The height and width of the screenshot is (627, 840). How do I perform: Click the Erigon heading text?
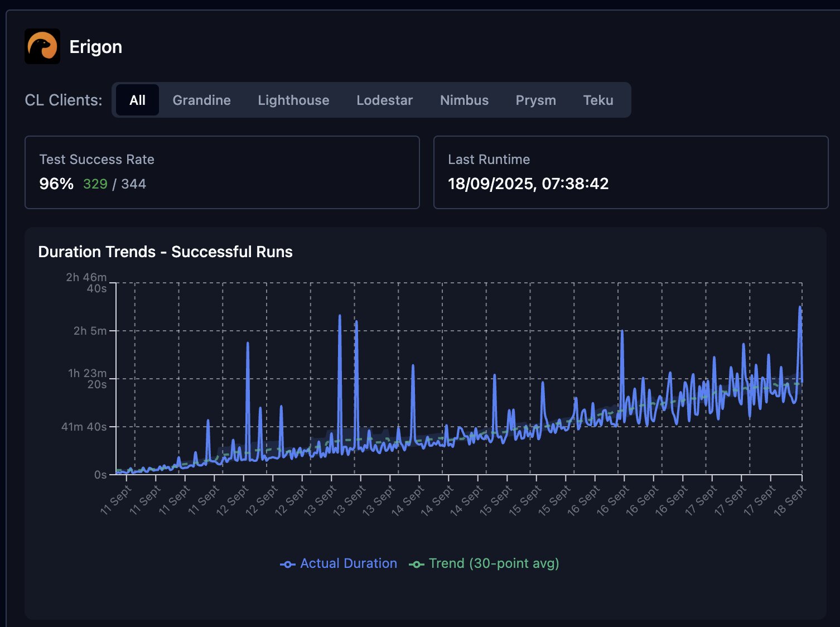[x=95, y=47]
